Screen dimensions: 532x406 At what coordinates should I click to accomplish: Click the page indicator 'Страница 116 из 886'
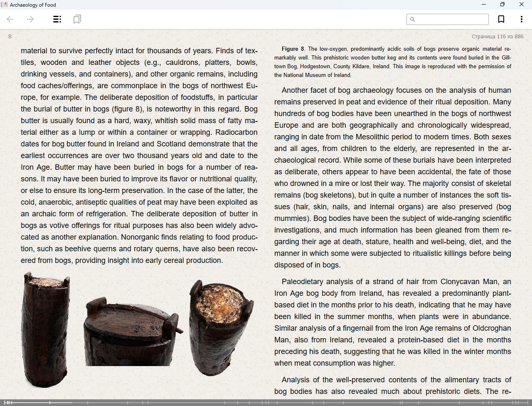coord(497,37)
